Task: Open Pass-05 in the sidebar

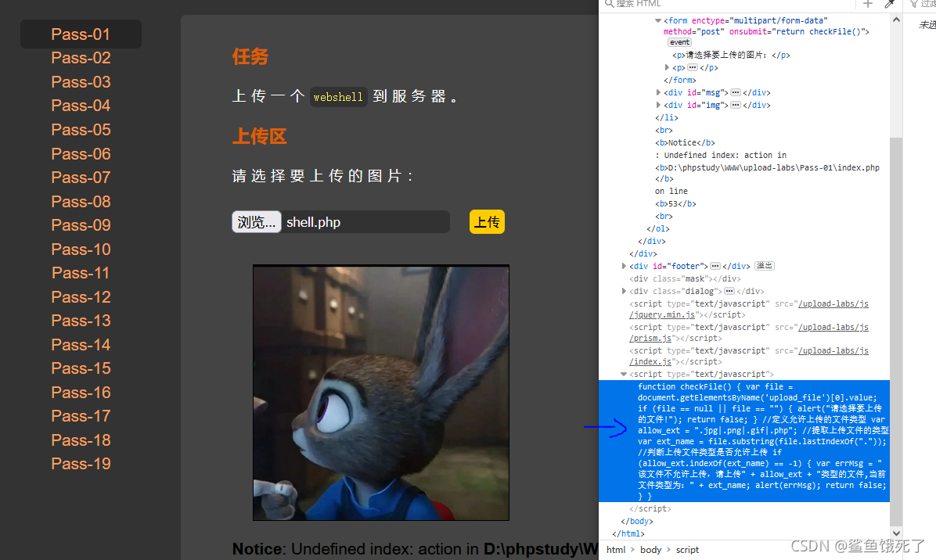Action: (x=81, y=129)
